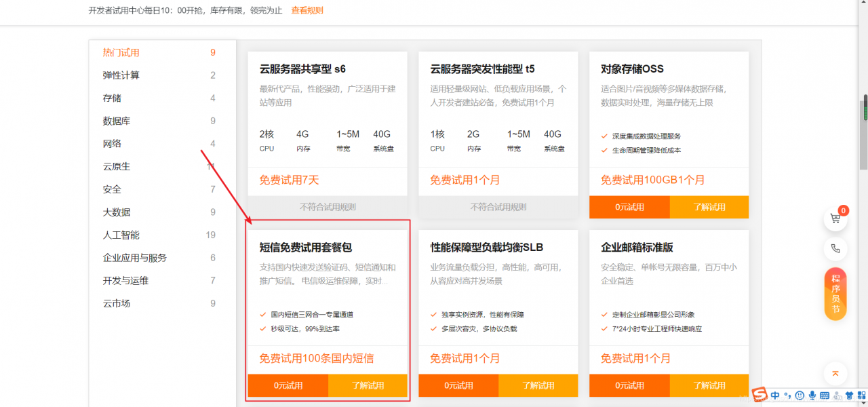Open the 企业邮箱标准版 title

(637, 248)
